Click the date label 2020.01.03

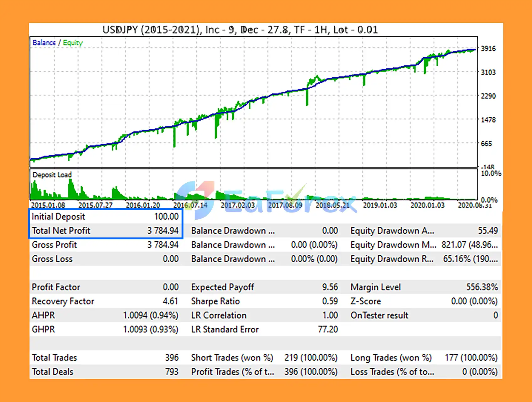[427, 205]
